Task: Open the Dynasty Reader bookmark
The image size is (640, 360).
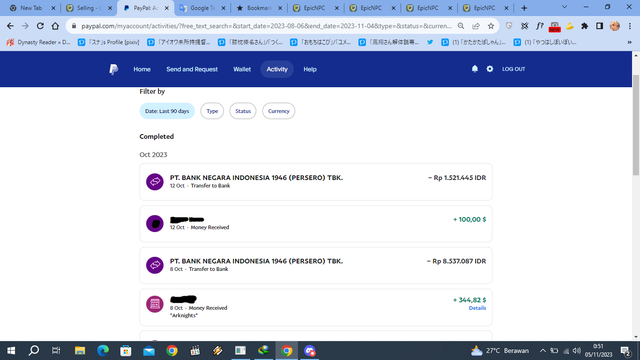Action: point(39,42)
